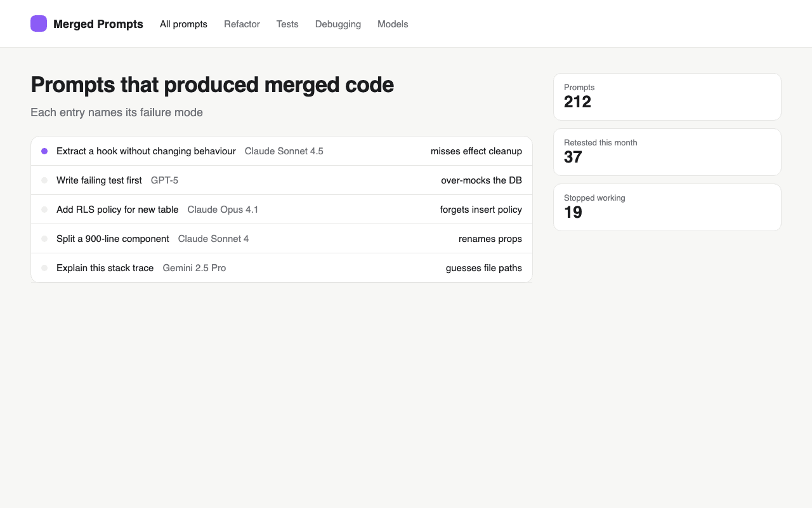This screenshot has height=508, width=812.
Task: Switch to the All prompts tab
Action: tap(183, 24)
